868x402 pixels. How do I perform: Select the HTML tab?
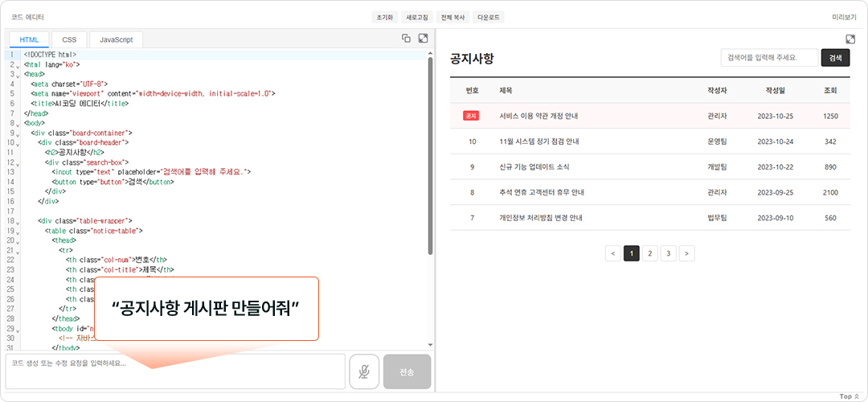coord(29,39)
